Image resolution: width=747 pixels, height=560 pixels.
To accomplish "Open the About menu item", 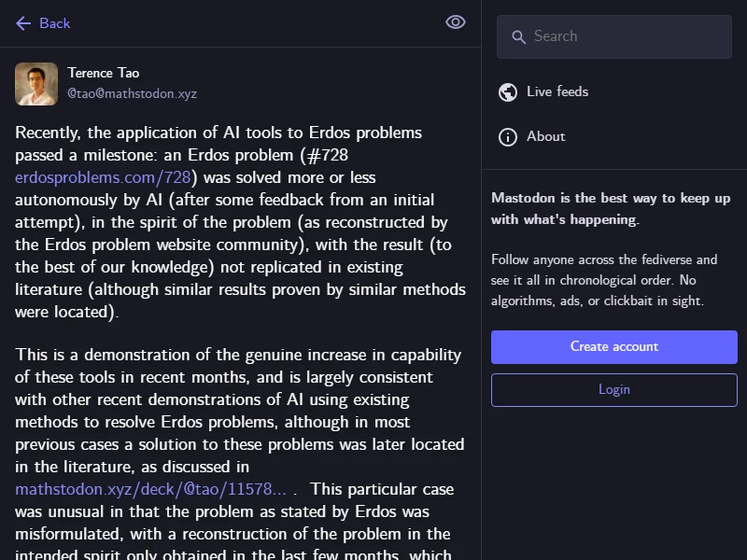I will [546, 136].
